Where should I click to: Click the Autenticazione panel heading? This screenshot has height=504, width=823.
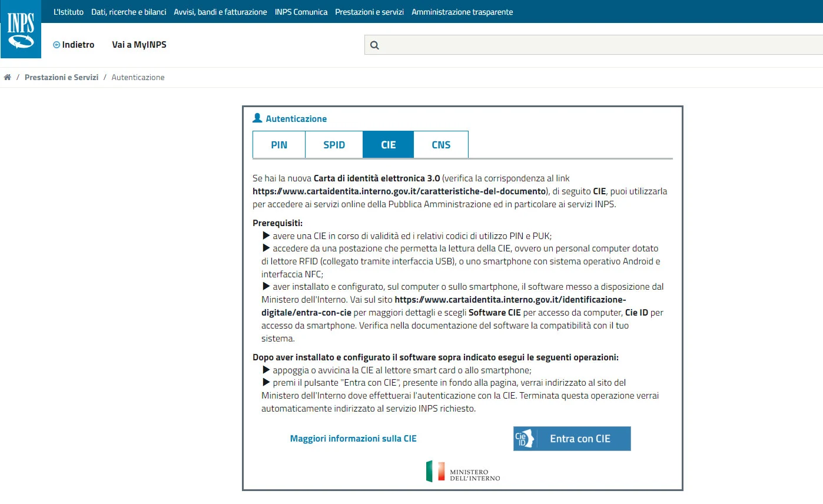point(296,119)
